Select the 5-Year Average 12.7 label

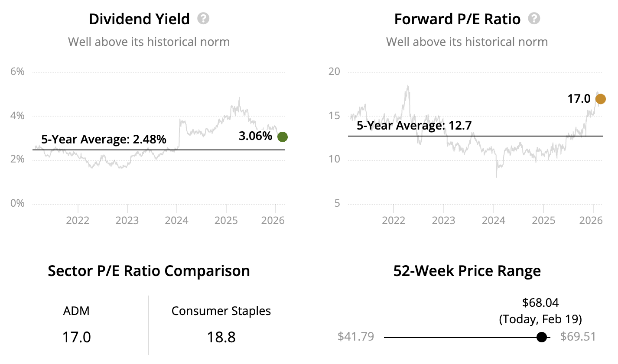coord(414,126)
